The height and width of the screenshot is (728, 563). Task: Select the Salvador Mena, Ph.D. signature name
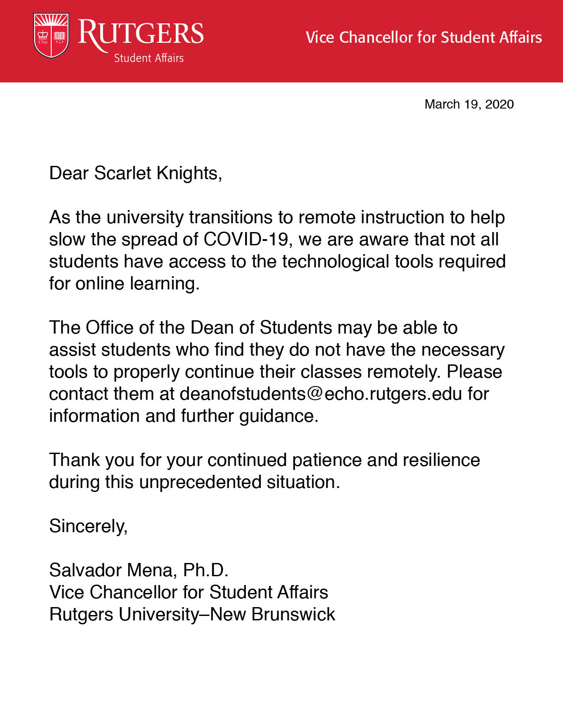point(139,570)
